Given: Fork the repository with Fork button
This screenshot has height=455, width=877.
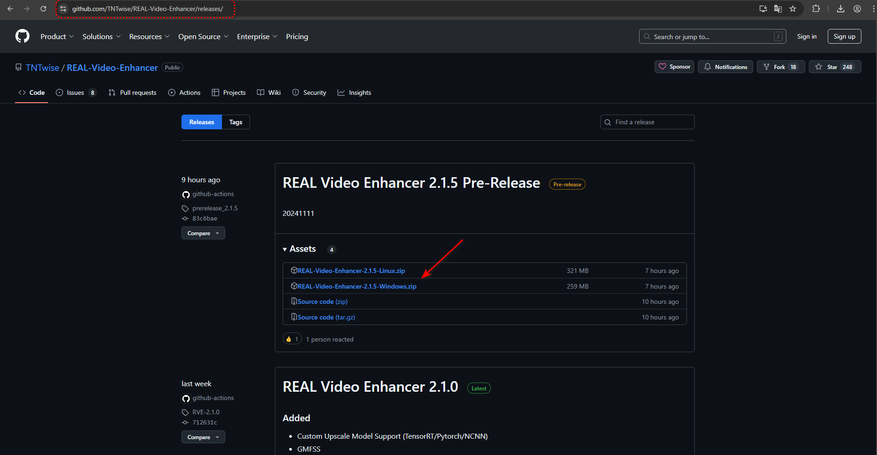Looking at the screenshot, I should click(x=781, y=67).
